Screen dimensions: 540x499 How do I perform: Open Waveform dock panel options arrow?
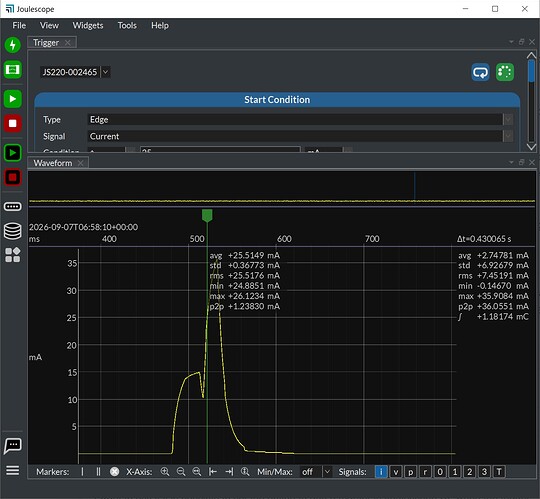coord(511,162)
